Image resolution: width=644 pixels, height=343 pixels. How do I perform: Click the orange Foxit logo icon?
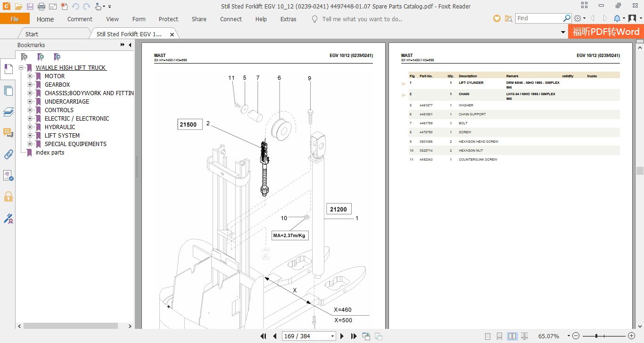pos(7,7)
